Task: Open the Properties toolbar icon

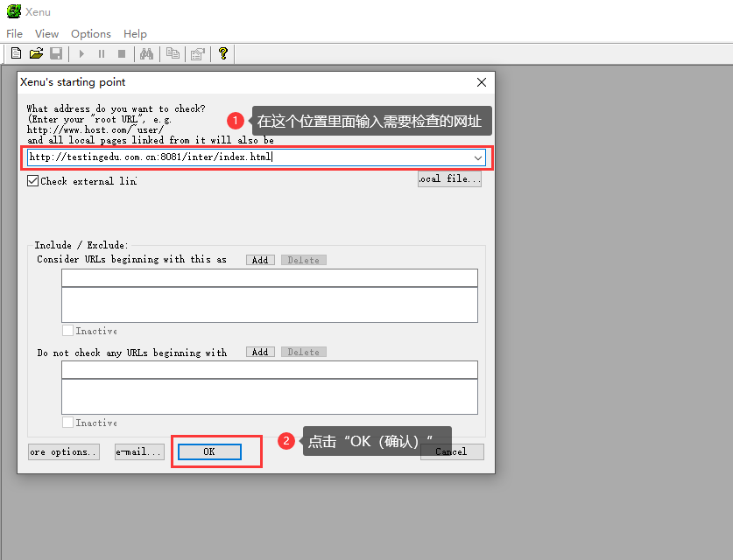Action: pyautogui.click(x=198, y=53)
